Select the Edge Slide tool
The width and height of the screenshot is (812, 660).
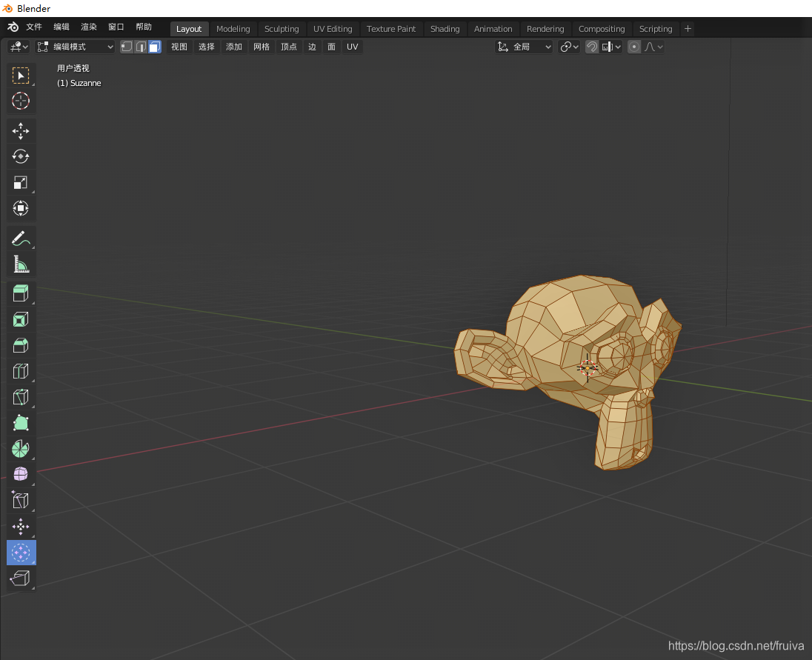(21, 501)
